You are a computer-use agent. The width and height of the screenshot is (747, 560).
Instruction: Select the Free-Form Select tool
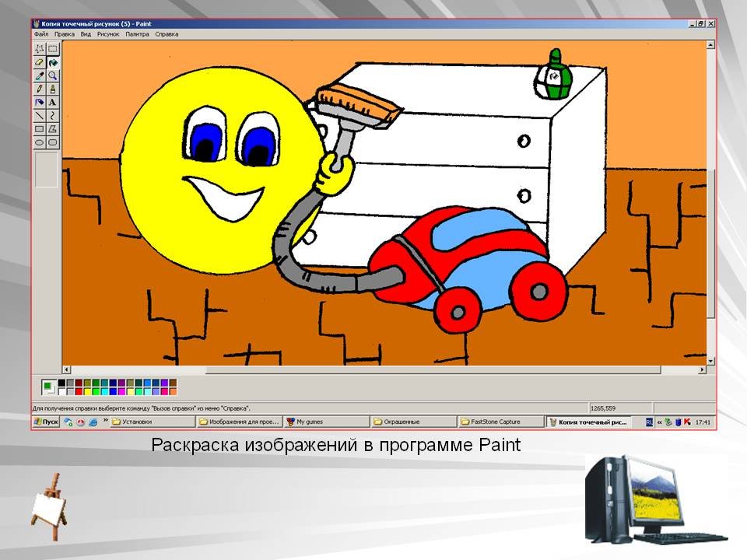(x=40, y=48)
